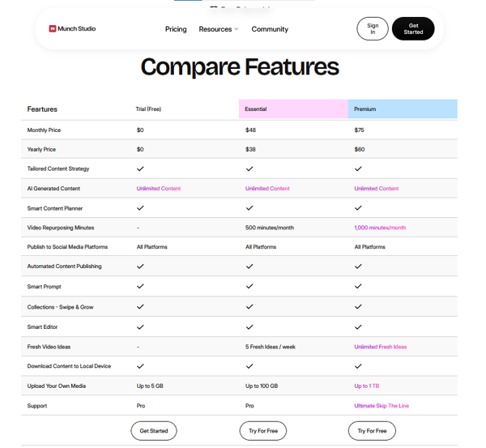Image resolution: width=486 pixels, height=448 pixels.
Task: Click Essential checkmark for Smart Content Planner
Action: 249,207
